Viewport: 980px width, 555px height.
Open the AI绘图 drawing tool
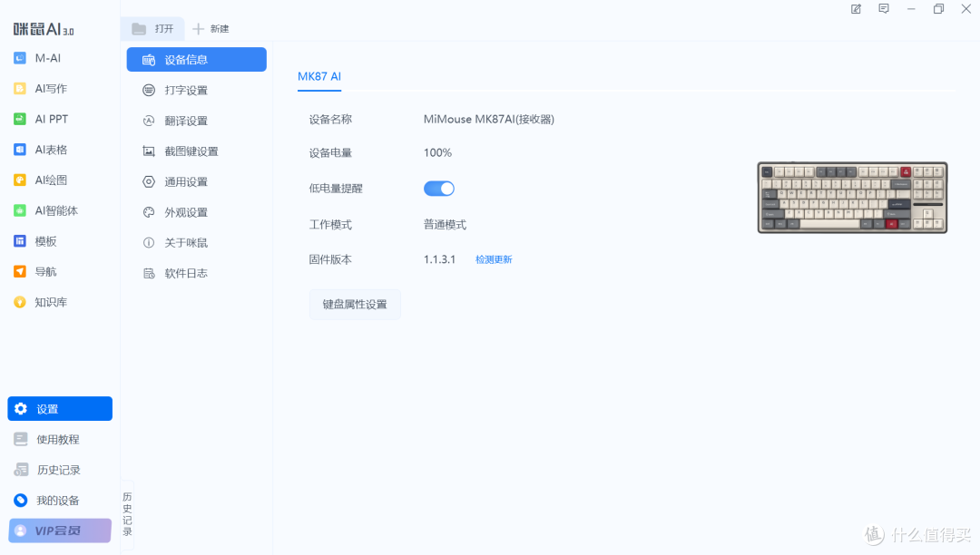[x=41, y=180]
